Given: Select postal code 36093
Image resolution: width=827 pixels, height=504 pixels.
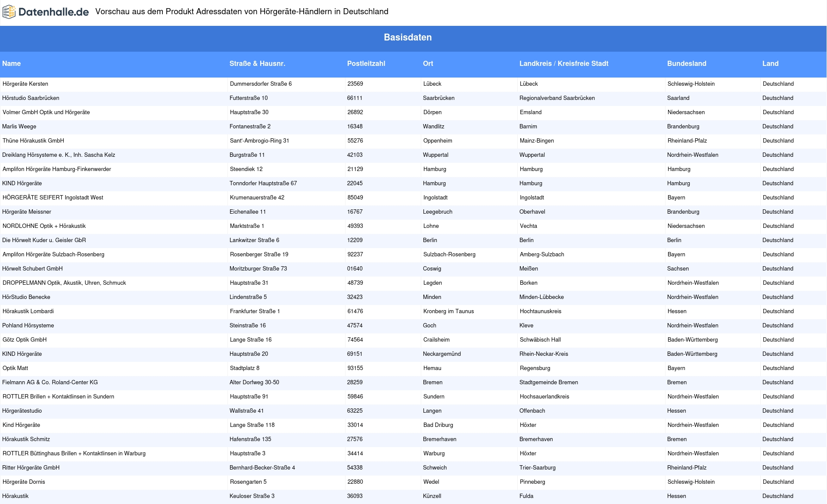Looking at the screenshot, I should point(355,496).
